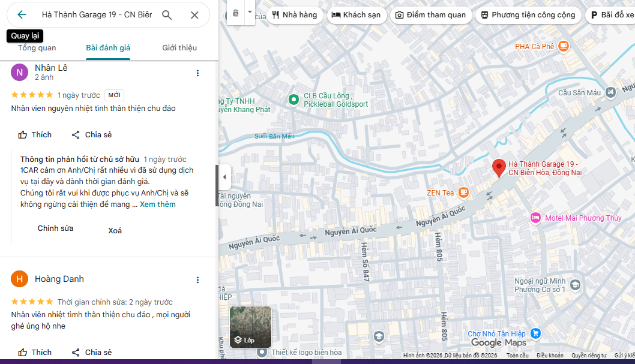This screenshot has width=635, height=364.
Task: Open the Lớp map layers thumbnail
Action: pyautogui.click(x=250, y=327)
